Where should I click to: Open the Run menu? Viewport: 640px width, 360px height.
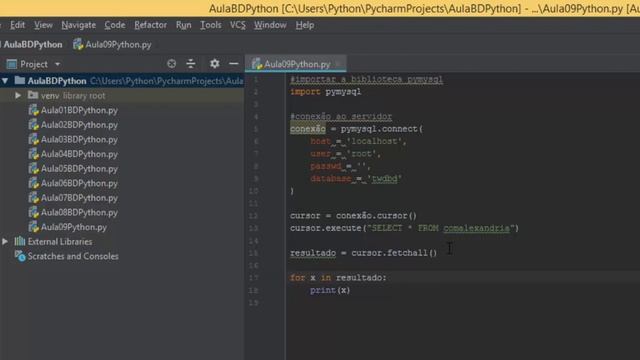tap(183, 25)
